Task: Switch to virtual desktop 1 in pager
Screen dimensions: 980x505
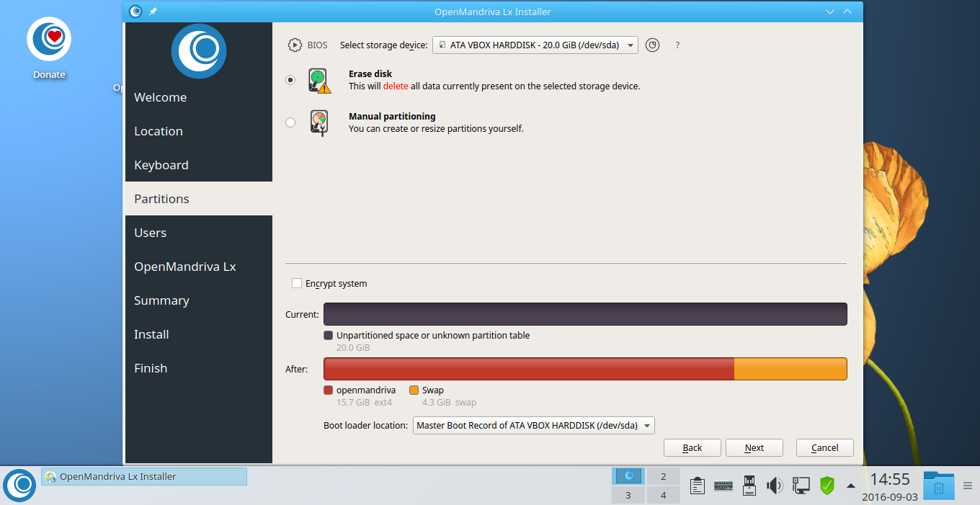Action: click(628, 476)
